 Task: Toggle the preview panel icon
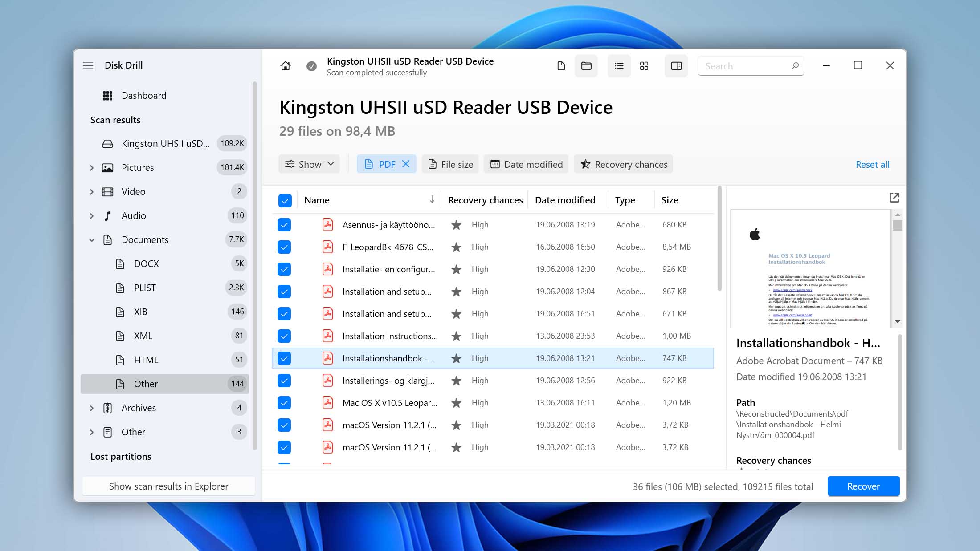tap(676, 66)
